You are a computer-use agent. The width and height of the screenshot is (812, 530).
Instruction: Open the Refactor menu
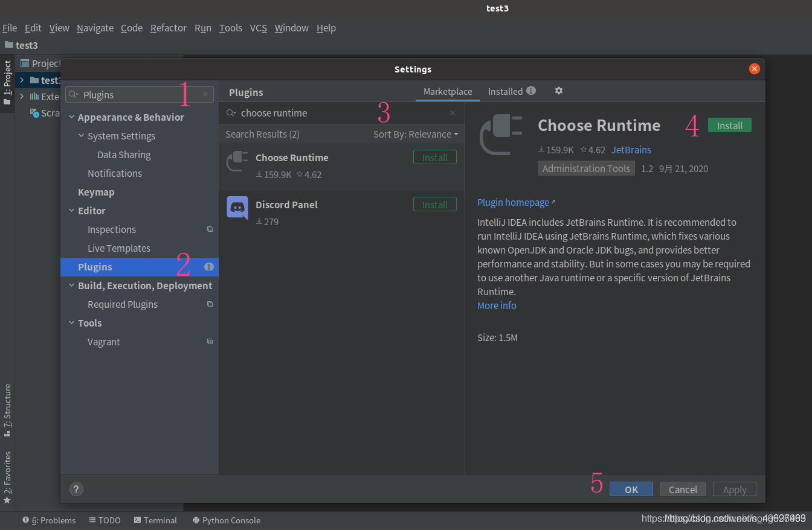169,28
